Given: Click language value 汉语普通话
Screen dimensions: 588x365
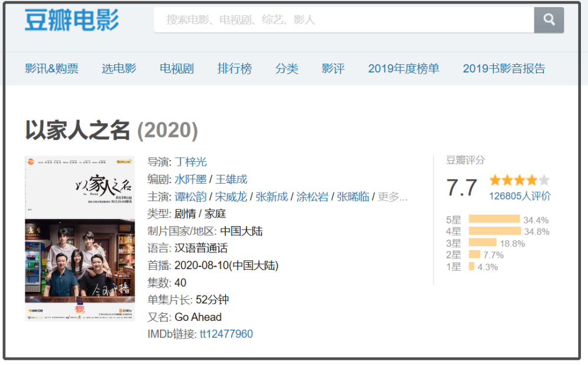Looking at the screenshot, I should coord(201,248).
